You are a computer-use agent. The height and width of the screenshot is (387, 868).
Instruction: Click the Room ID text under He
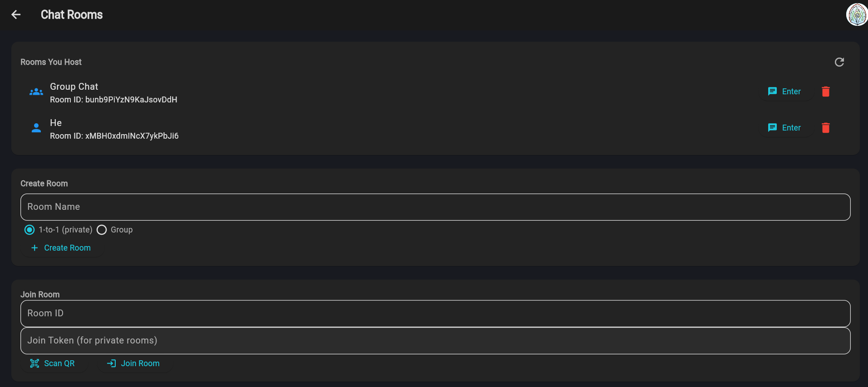(114, 136)
